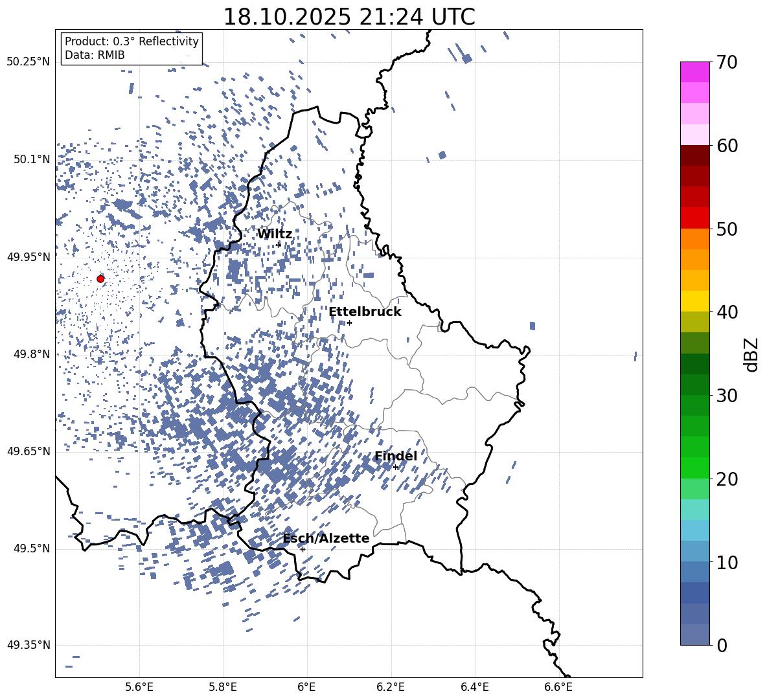
Task: Click the Data: RMIB text
Action: coord(95,55)
